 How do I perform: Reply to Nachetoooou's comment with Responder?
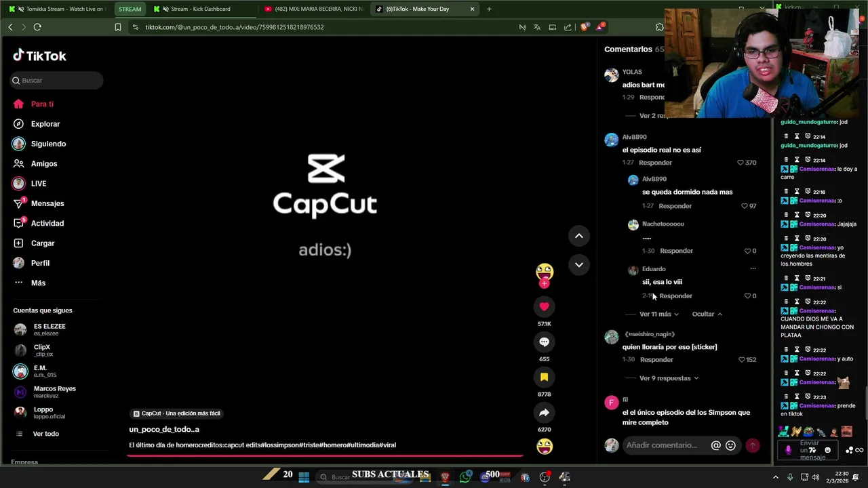coord(676,251)
